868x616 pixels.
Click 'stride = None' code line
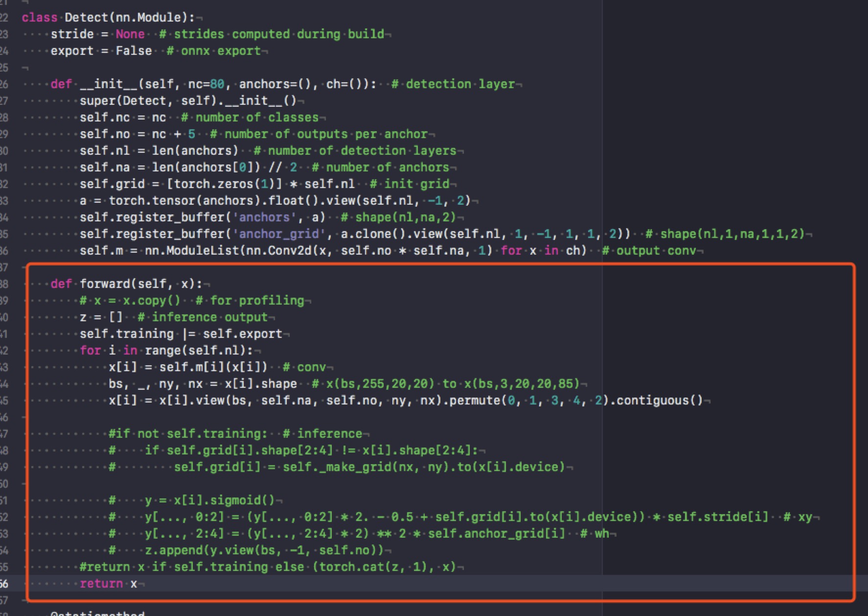coord(218,34)
